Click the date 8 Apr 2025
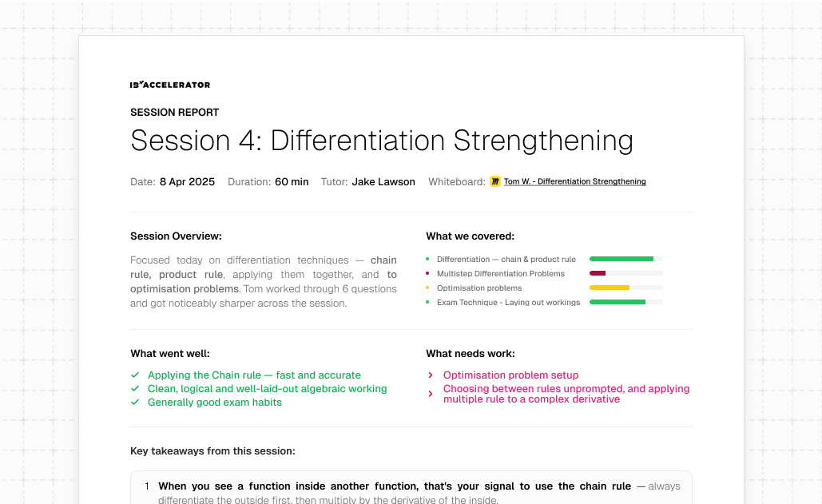 coord(187,182)
